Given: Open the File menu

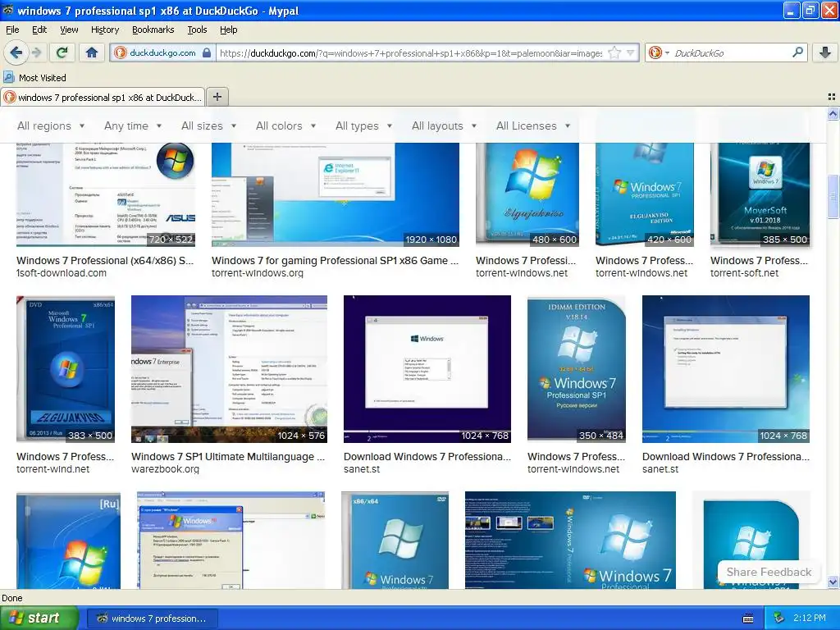Looking at the screenshot, I should click(12, 30).
